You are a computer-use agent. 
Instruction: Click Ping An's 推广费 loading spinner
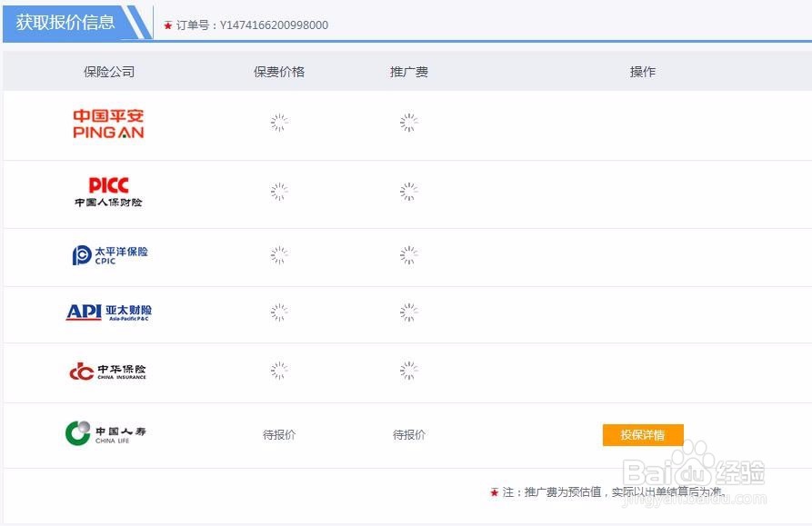coord(409,123)
